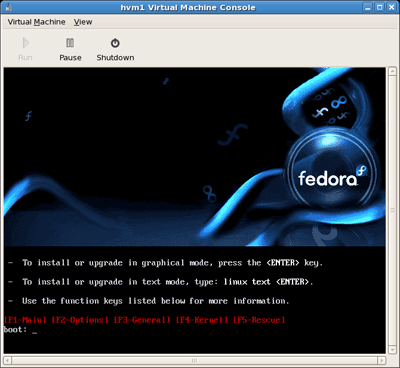Minimize the hvm1 console window
This screenshot has height=368, width=400.
coord(368,7)
